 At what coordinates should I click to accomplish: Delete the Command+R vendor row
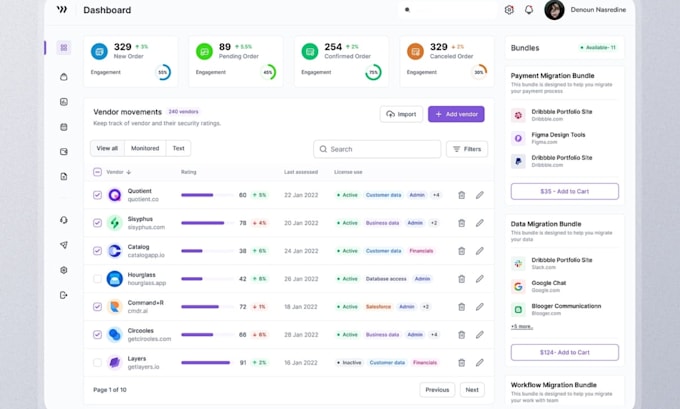[x=461, y=307]
